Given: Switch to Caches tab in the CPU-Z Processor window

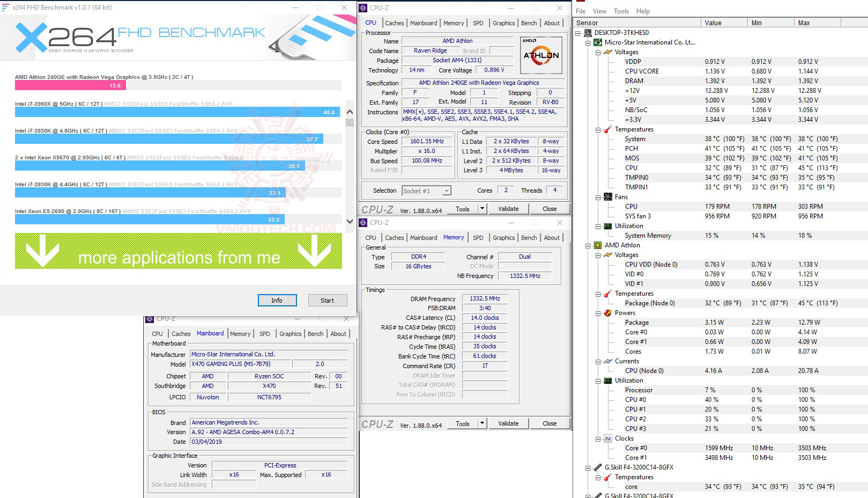Looking at the screenshot, I should tap(395, 23).
